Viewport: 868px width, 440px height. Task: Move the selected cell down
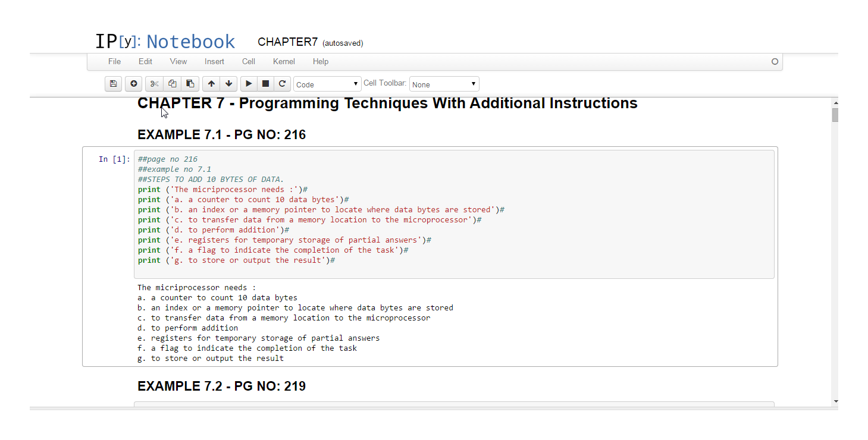coord(228,84)
